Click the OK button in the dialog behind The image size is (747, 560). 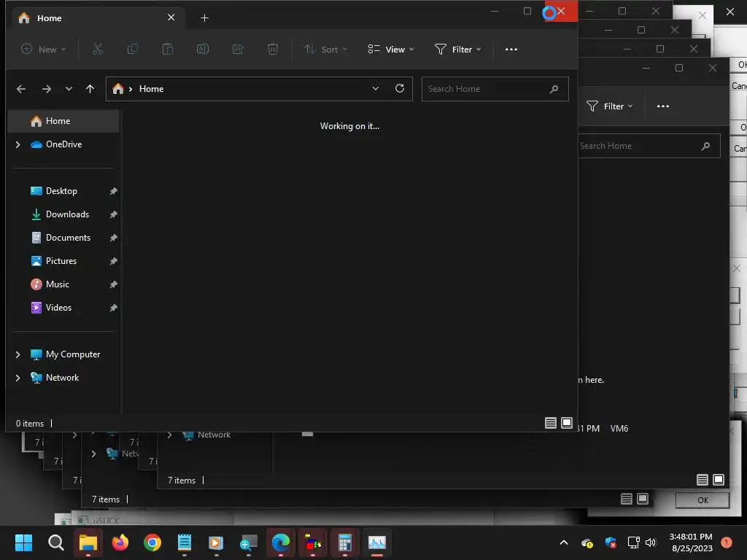click(703, 500)
